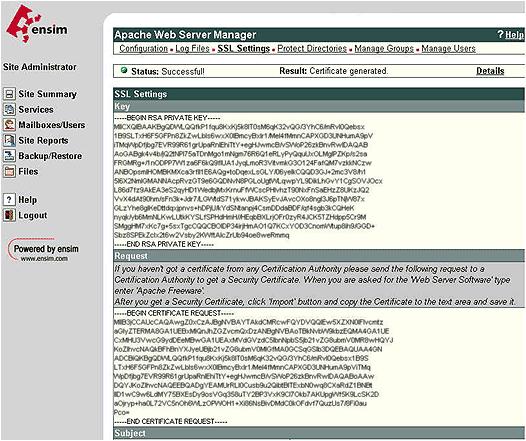Select the Mailboxes/Users icon
Screen dimensions: 526x441
click(9, 125)
